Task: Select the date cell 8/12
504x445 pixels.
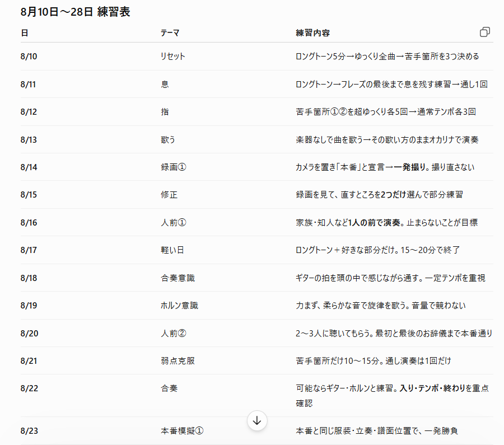Action: 29,112
